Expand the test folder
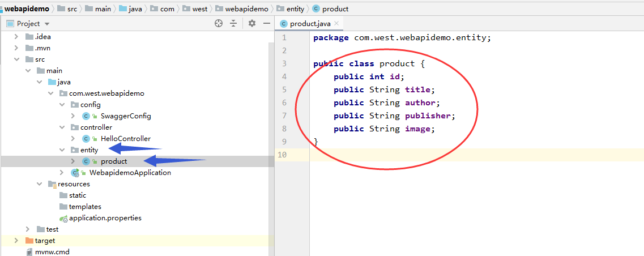The width and height of the screenshot is (644, 256). 28,229
